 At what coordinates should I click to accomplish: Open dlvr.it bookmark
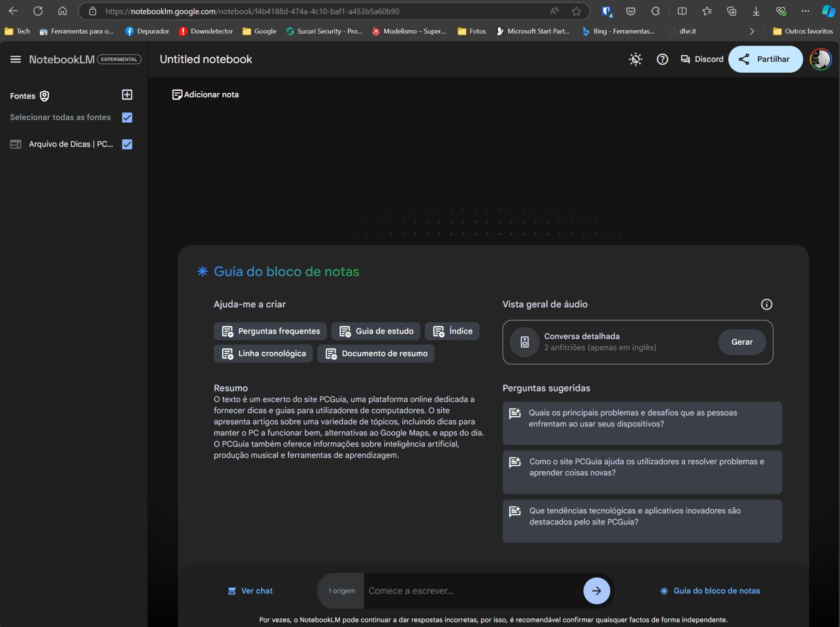pos(682,31)
